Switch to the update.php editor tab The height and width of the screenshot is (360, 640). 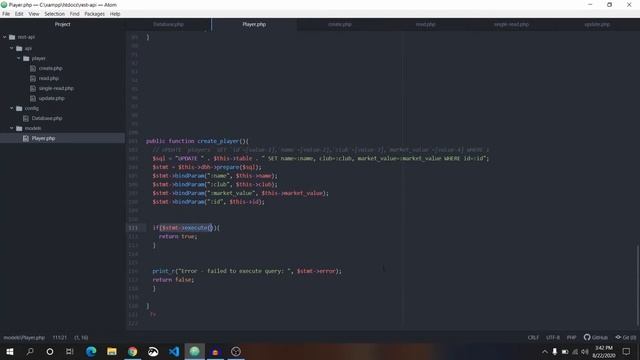click(597, 24)
